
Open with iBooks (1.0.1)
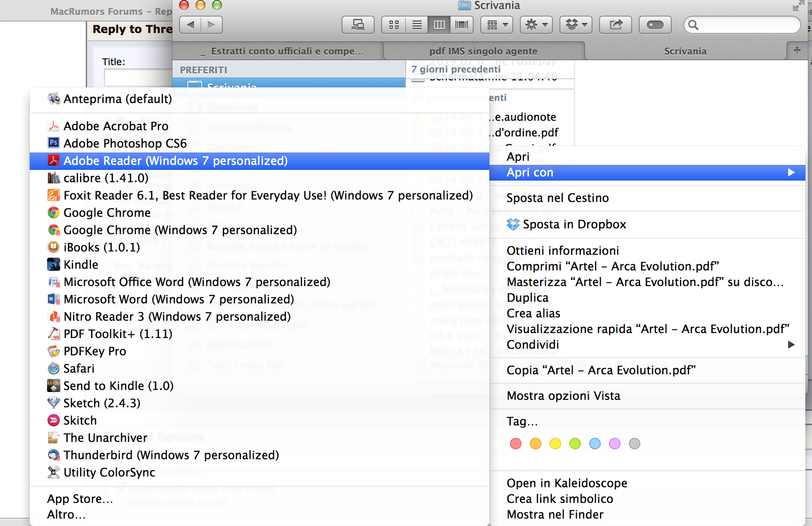pos(260,247)
